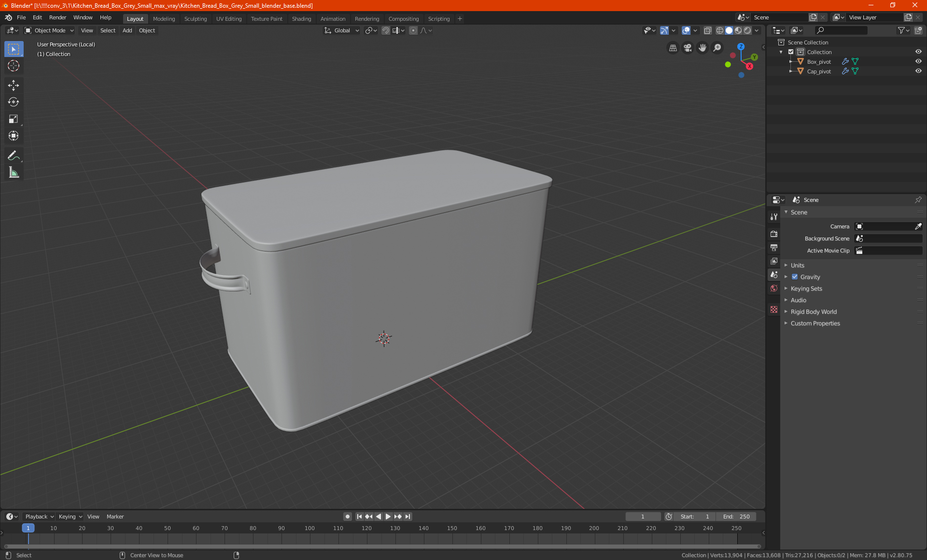The image size is (927, 560).
Task: Select the Rotate tool
Action: click(x=14, y=102)
